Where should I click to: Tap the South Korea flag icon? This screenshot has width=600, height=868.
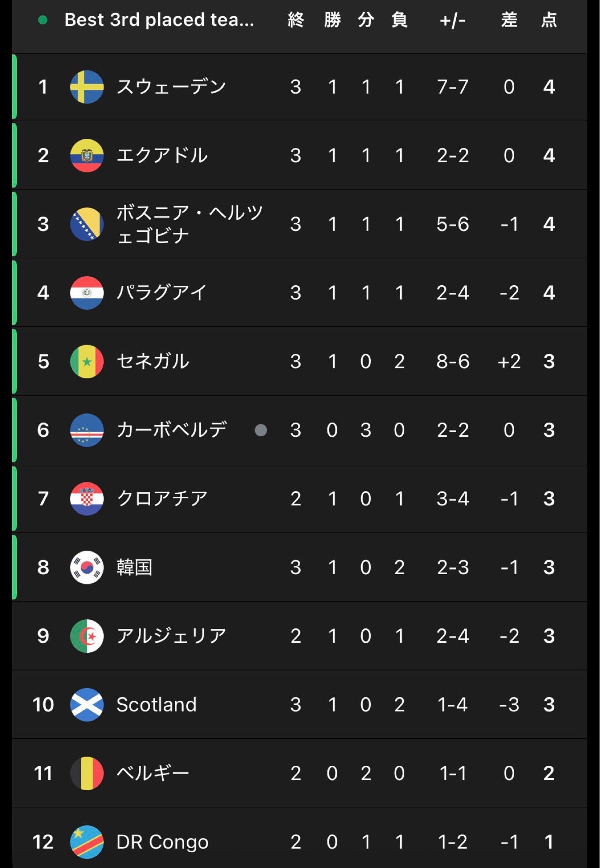87,567
